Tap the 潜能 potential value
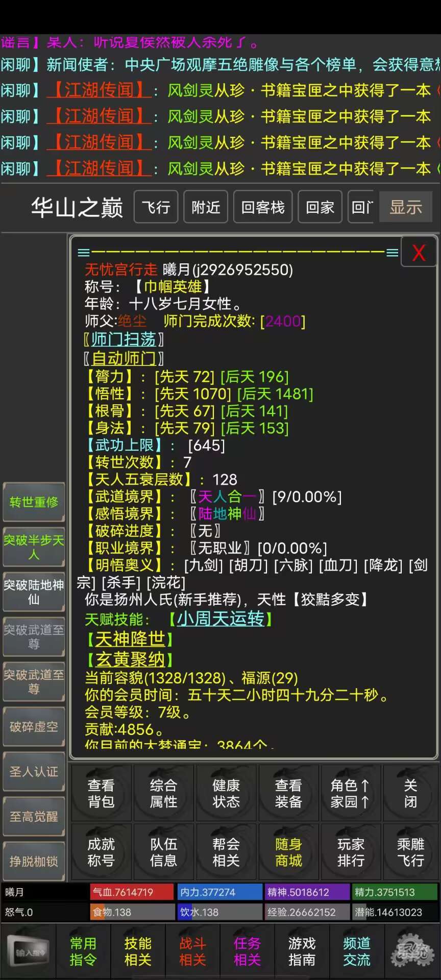Image resolution: width=441 pixels, height=980 pixels. pyautogui.click(x=395, y=912)
